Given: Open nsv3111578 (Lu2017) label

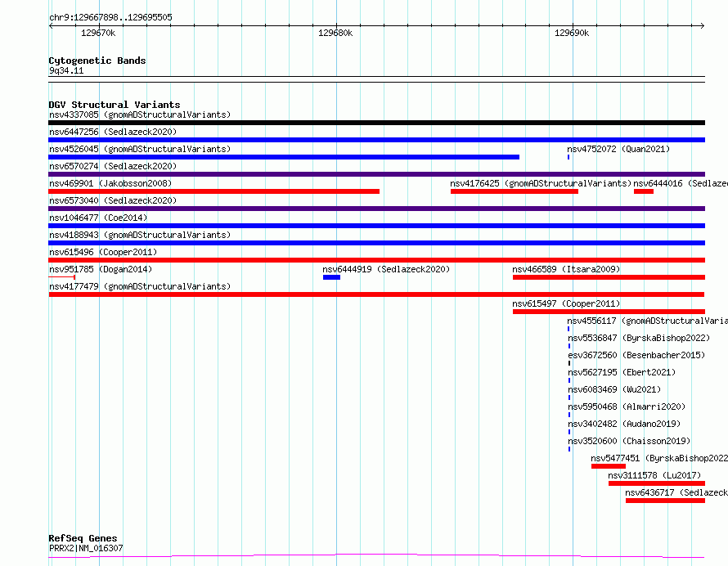Looking at the screenshot, I should [x=654, y=475].
